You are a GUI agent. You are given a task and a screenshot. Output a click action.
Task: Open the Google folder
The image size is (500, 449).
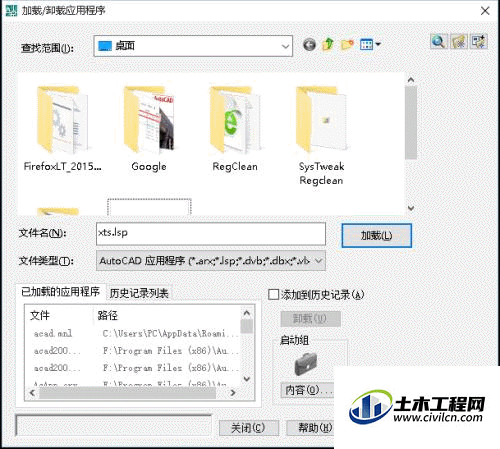coord(149,128)
